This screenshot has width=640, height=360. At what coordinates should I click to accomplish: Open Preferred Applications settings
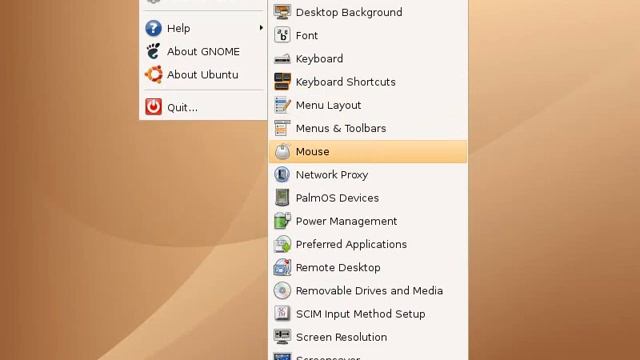pyautogui.click(x=368, y=244)
